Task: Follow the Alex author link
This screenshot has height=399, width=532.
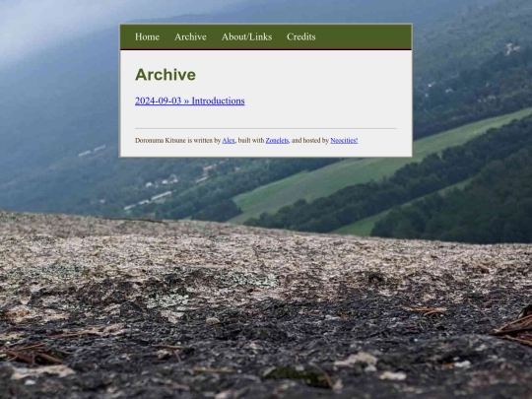Action: (x=229, y=141)
